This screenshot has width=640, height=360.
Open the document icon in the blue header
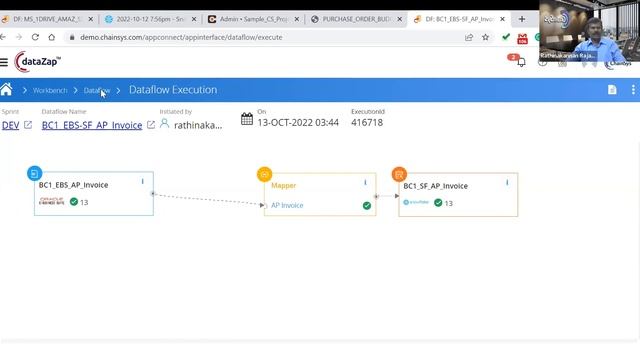(x=612, y=90)
